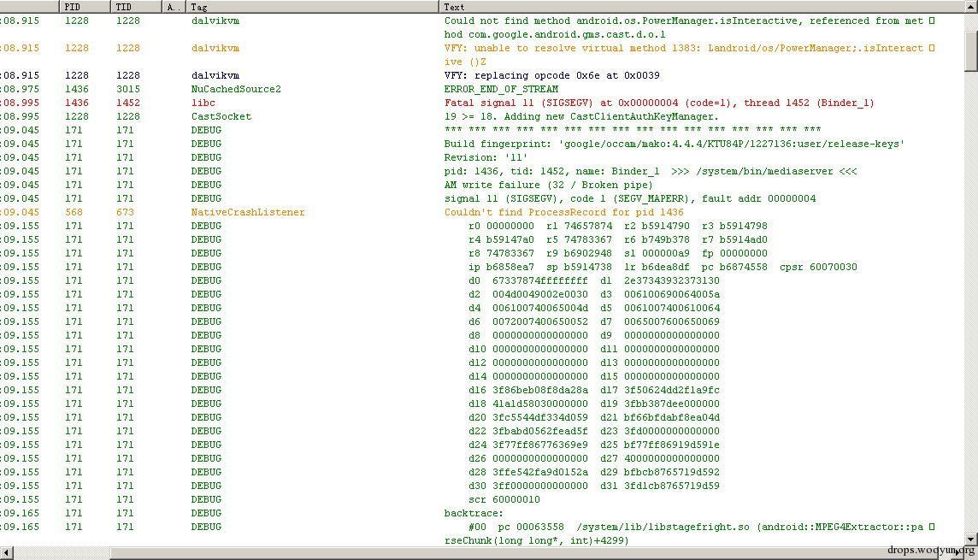The width and height of the screenshot is (978, 560).
Task: Select the libc Fatal signal 11 row
Action: pos(482,103)
